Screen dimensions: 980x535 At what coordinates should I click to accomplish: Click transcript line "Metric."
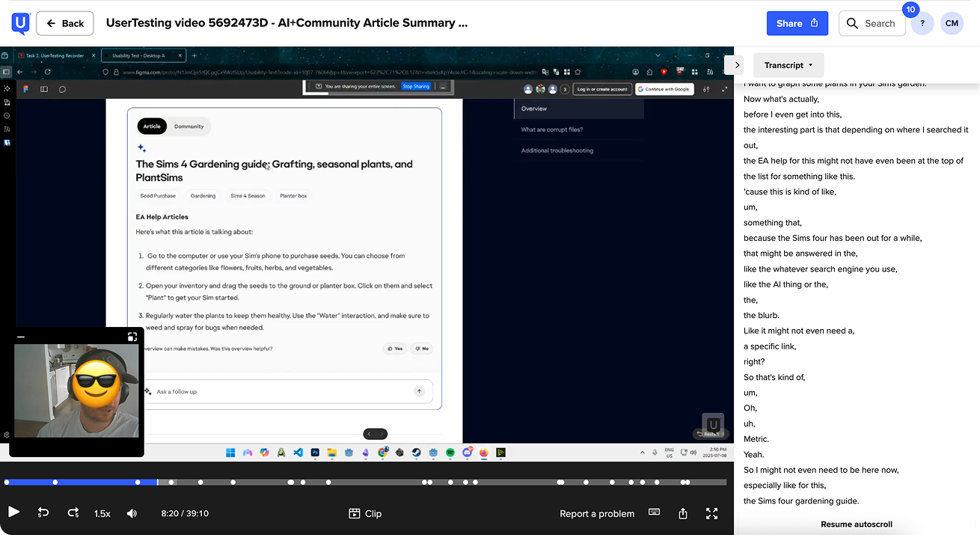(x=756, y=439)
